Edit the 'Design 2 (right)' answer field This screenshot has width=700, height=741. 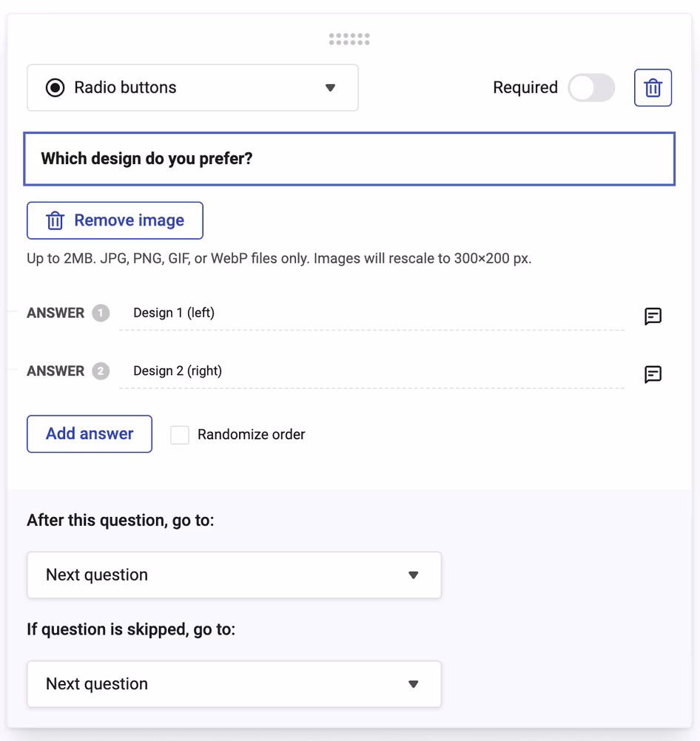pos(371,371)
